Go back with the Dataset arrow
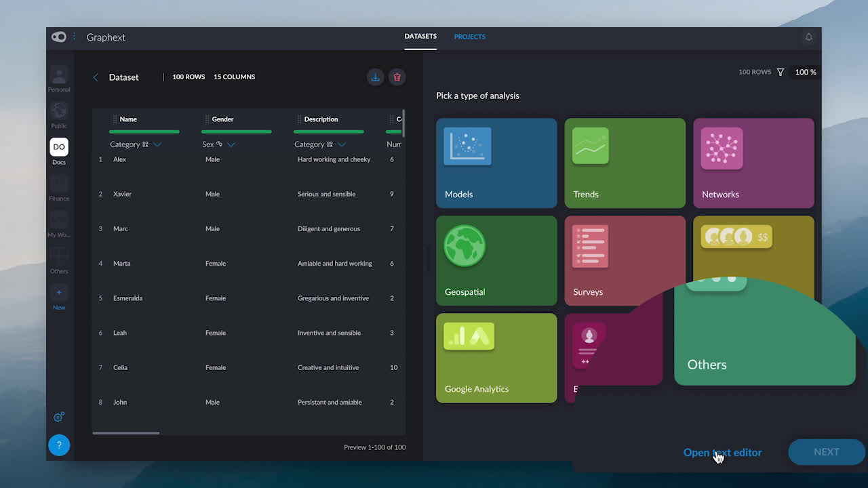The height and width of the screenshot is (488, 868). pyautogui.click(x=96, y=77)
